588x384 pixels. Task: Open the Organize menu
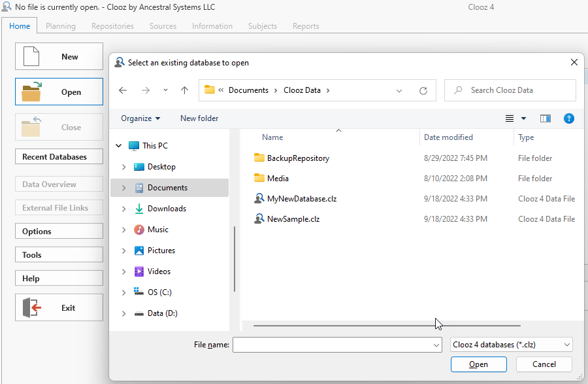tap(140, 118)
